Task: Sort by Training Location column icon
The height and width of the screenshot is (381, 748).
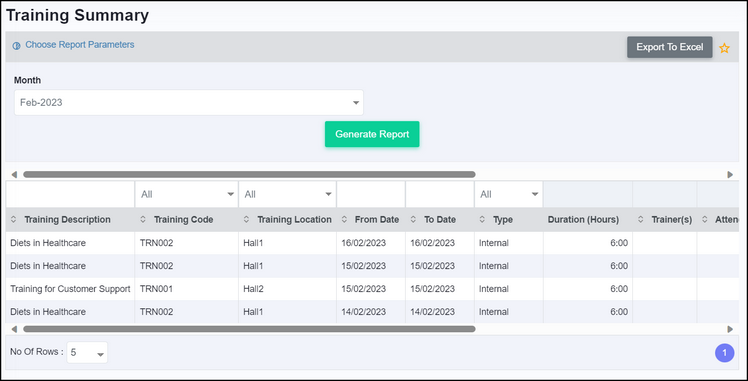Action: [x=246, y=220]
